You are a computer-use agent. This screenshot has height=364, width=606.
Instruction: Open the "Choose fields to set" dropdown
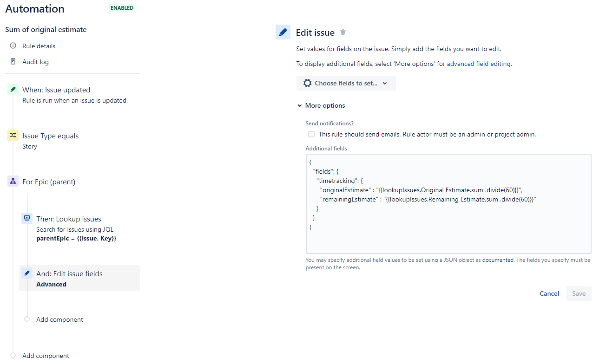pos(346,83)
